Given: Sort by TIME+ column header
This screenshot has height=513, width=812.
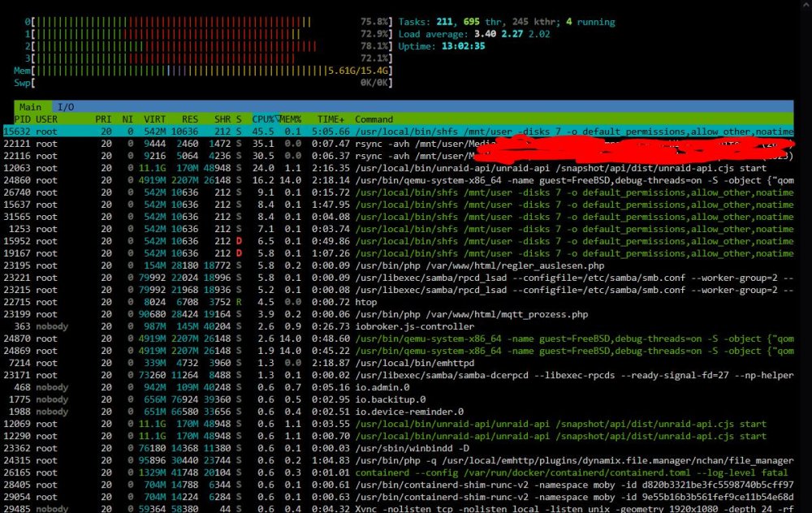Looking at the screenshot, I should coord(331,119).
